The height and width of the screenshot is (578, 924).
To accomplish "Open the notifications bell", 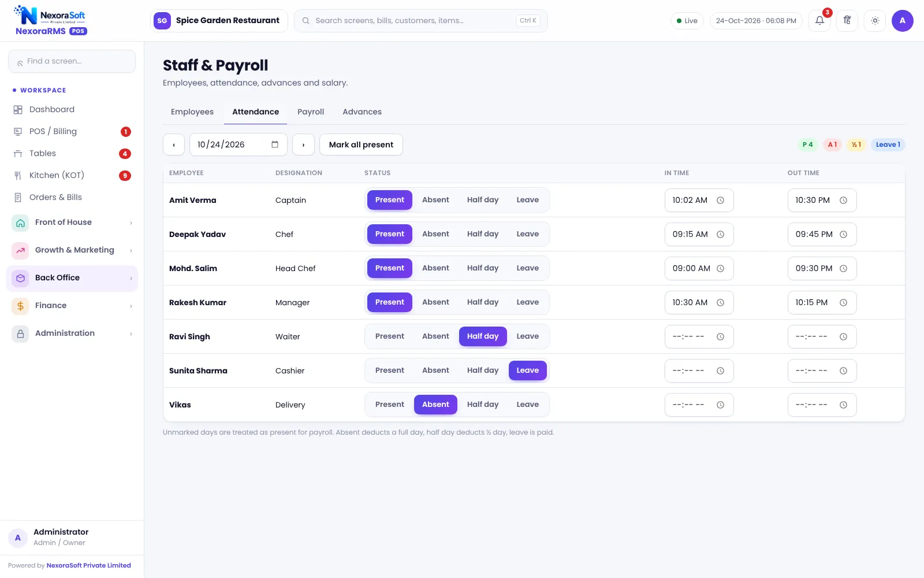I will point(819,21).
